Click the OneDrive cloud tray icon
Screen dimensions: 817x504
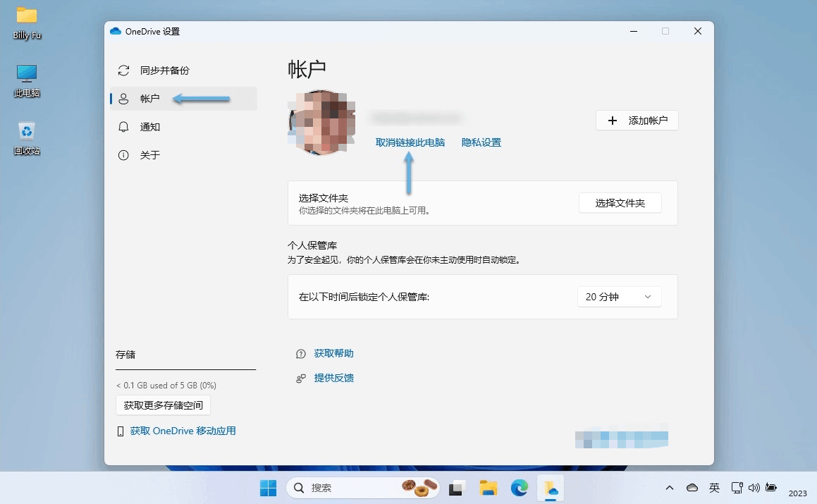(692, 488)
